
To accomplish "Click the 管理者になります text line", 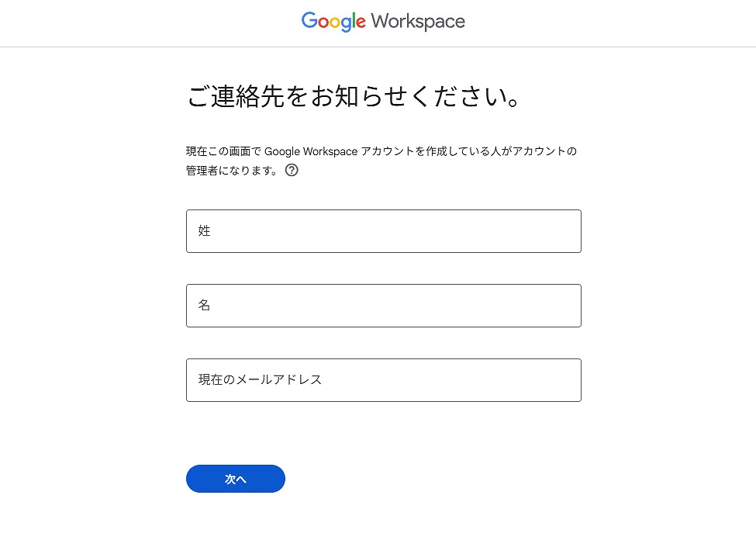I will pos(231,171).
